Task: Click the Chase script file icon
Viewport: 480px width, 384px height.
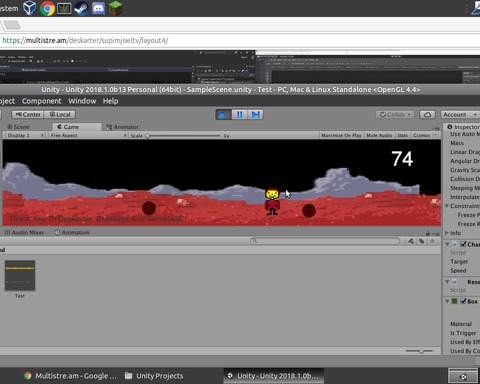Action: [454, 244]
